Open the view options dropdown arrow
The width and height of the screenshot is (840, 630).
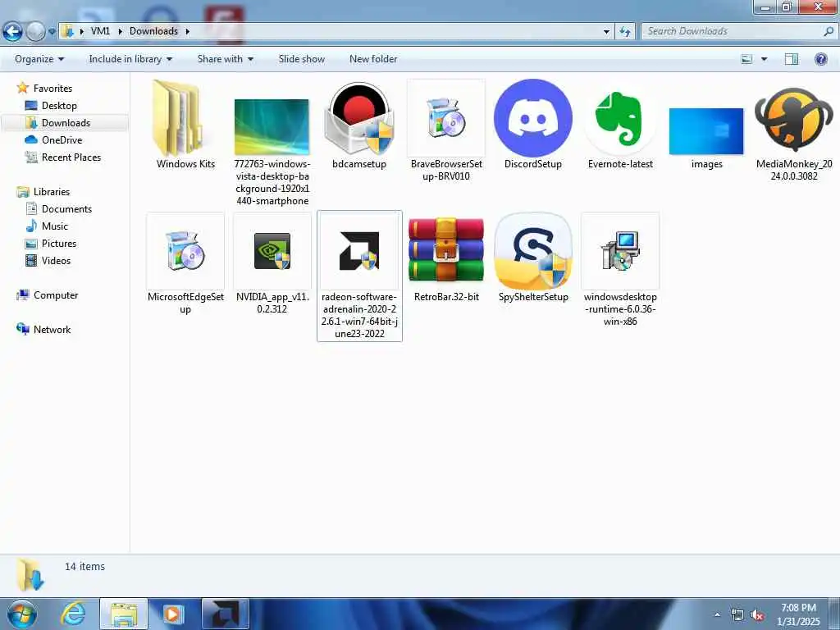pyautogui.click(x=765, y=59)
